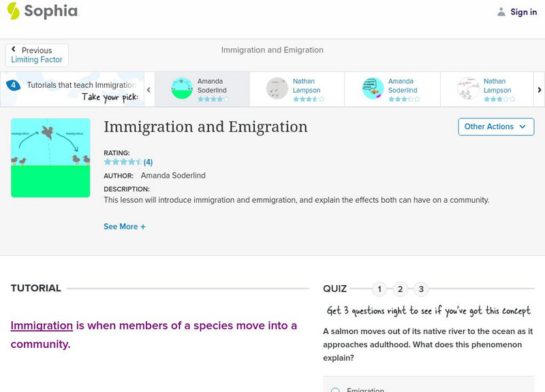The height and width of the screenshot is (392, 545).
Task: Click the star rating under Amanda Soderlind's tutorial
Action: (213, 97)
